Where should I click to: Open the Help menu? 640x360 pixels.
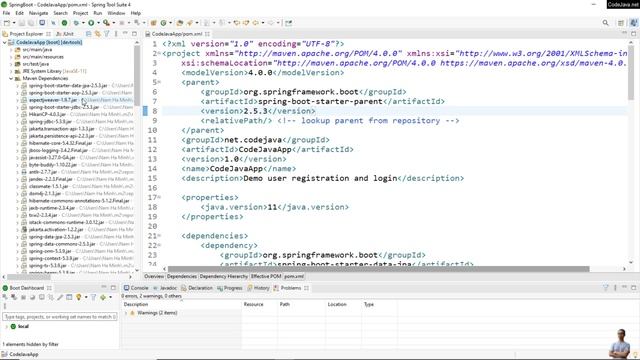click(136, 13)
